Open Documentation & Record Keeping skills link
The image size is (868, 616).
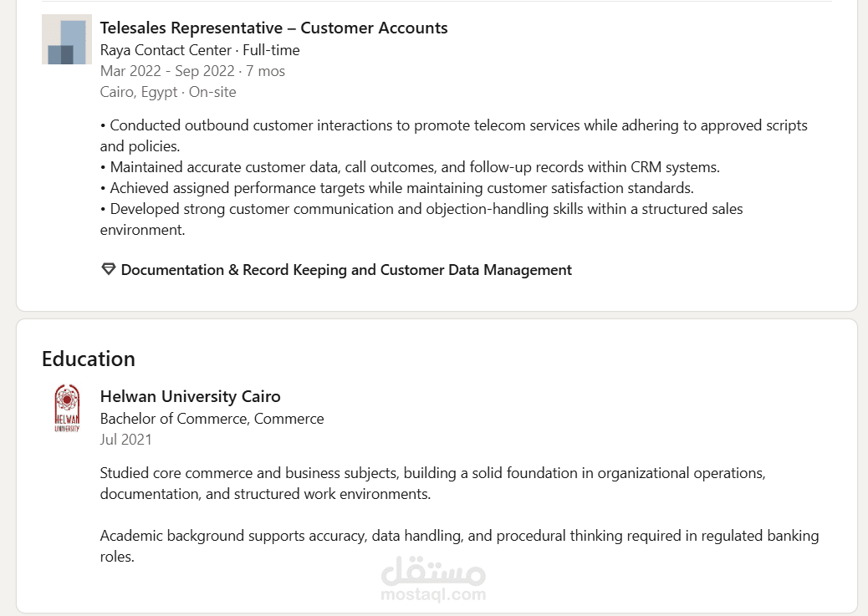(x=346, y=270)
